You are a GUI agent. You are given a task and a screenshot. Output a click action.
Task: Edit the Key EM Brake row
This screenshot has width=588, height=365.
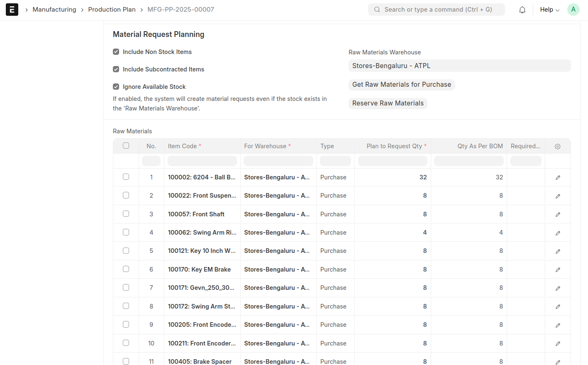[558, 270]
